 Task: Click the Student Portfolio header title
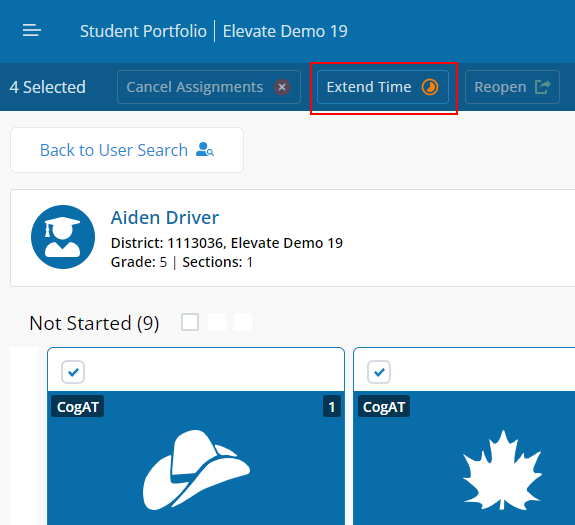click(x=143, y=31)
